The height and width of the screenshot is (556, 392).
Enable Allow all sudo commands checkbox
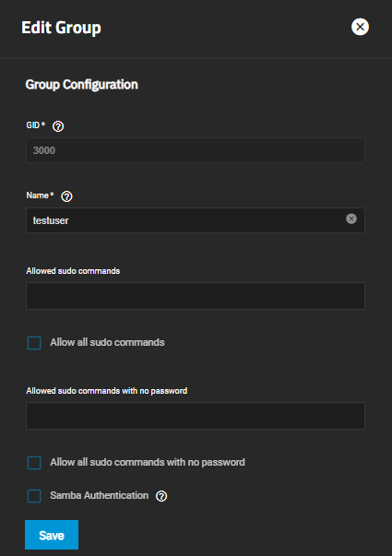click(34, 343)
